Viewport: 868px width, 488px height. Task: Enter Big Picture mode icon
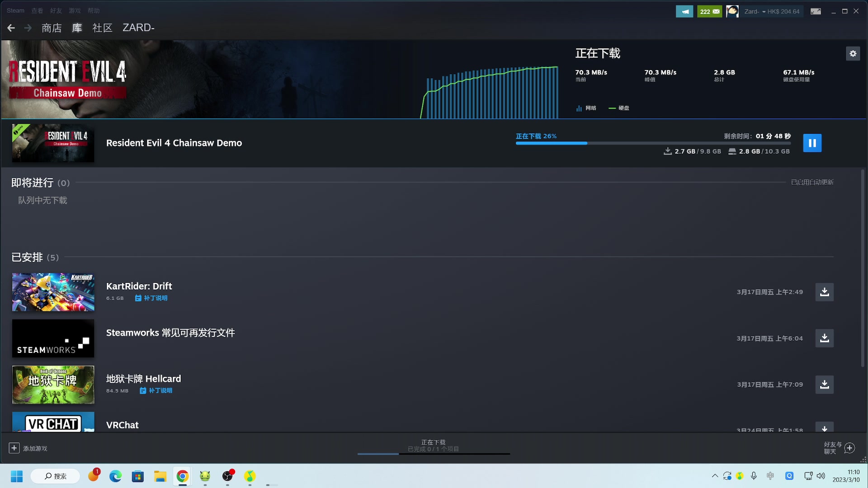[816, 12]
